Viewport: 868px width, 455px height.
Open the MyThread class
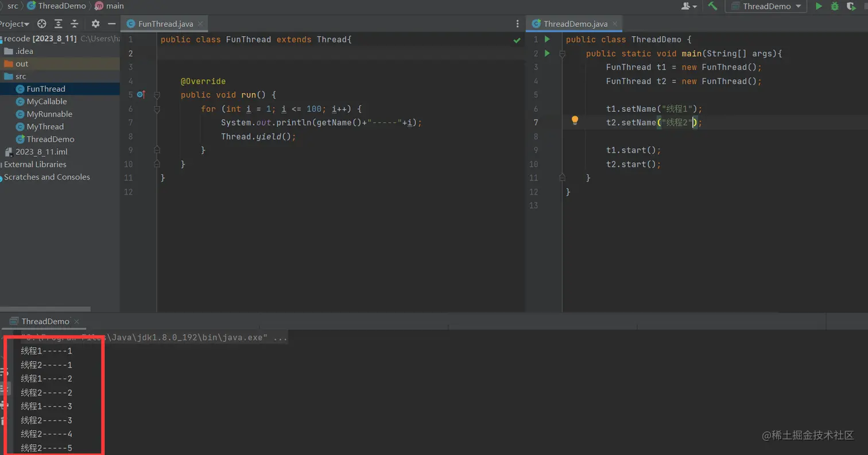(x=60, y=127)
